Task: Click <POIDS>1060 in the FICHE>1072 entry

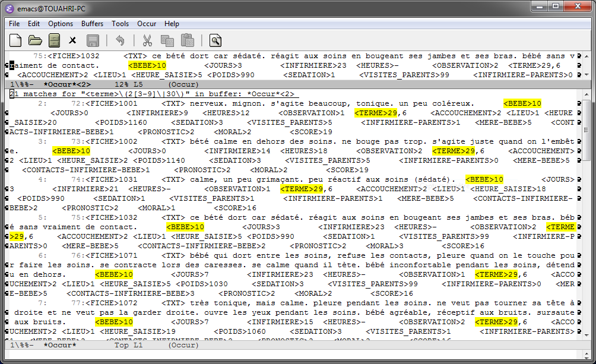Action: point(239,332)
